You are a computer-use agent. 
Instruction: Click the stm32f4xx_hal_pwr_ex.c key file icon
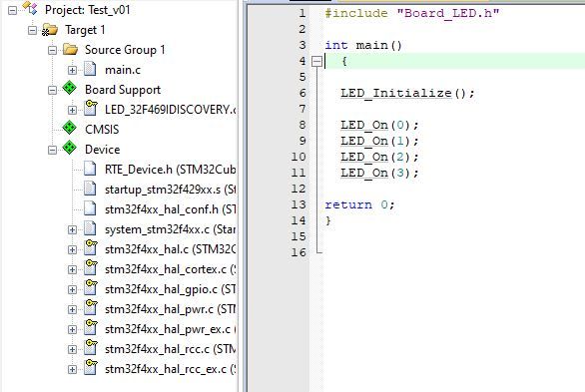pyautogui.click(x=90, y=328)
